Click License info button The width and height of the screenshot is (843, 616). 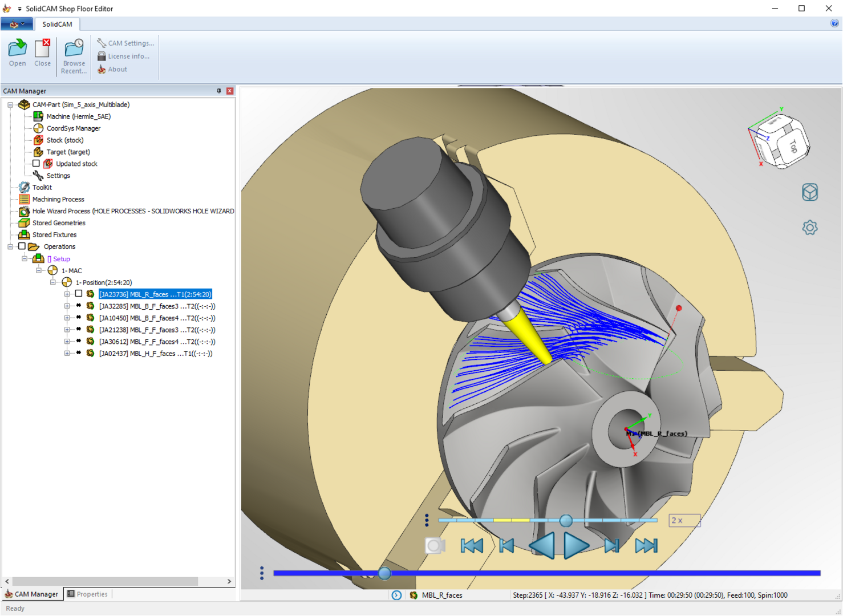(x=124, y=56)
